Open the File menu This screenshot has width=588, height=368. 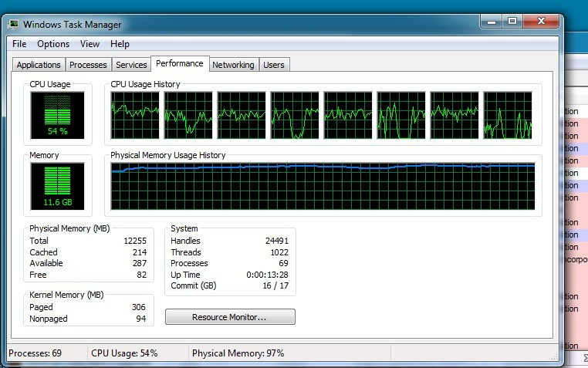pyautogui.click(x=19, y=44)
